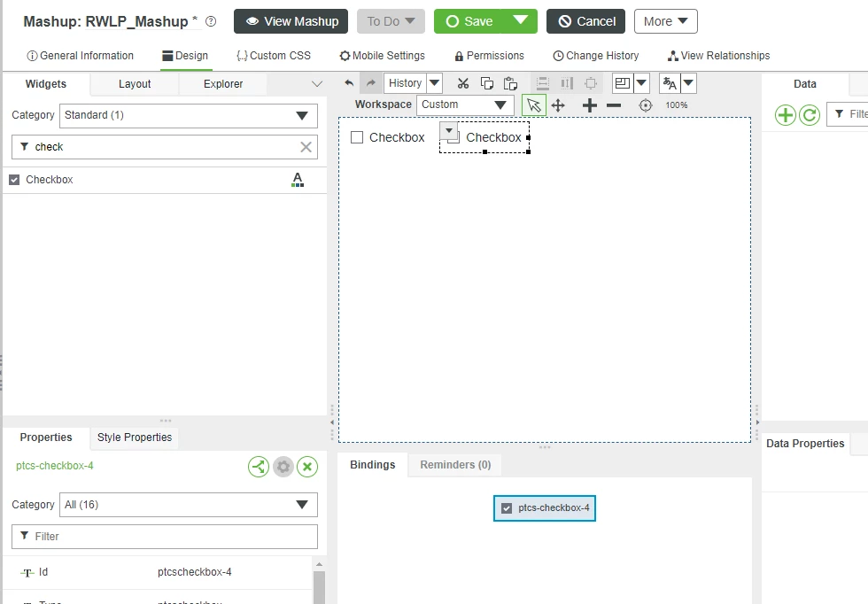The height and width of the screenshot is (604, 868).
Task: Click the help question mark icon
Action: pyautogui.click(x=211, y=21)
